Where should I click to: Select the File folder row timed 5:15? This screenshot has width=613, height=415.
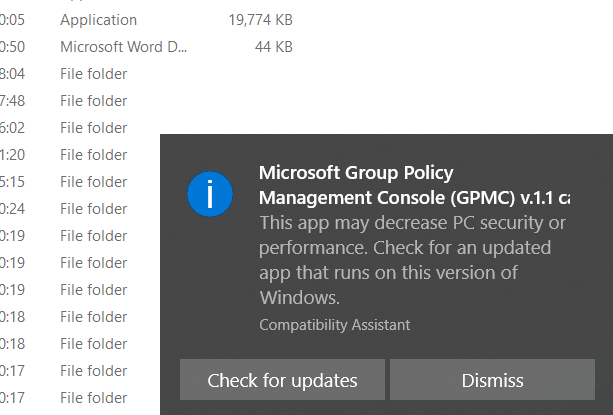pos(64,182)
